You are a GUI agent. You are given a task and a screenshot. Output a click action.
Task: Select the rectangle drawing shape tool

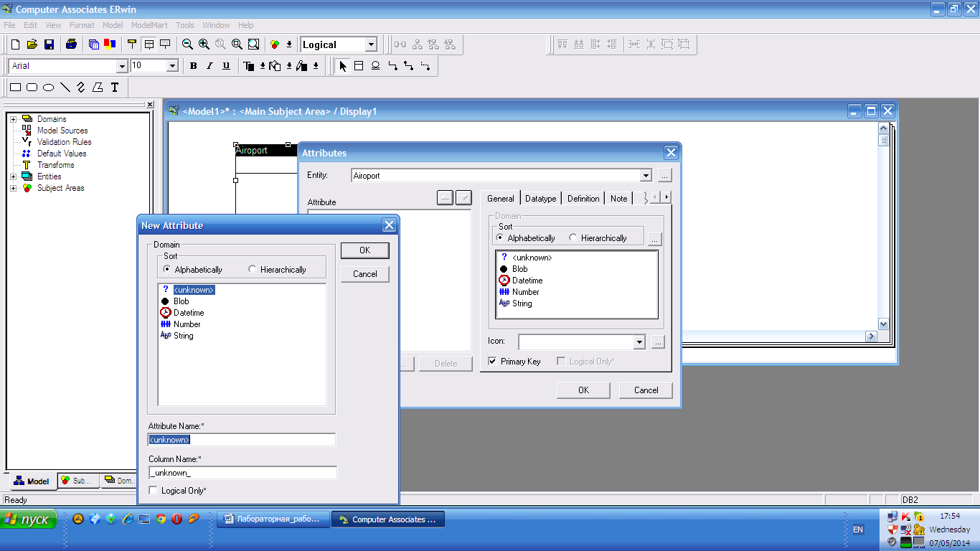16,88
